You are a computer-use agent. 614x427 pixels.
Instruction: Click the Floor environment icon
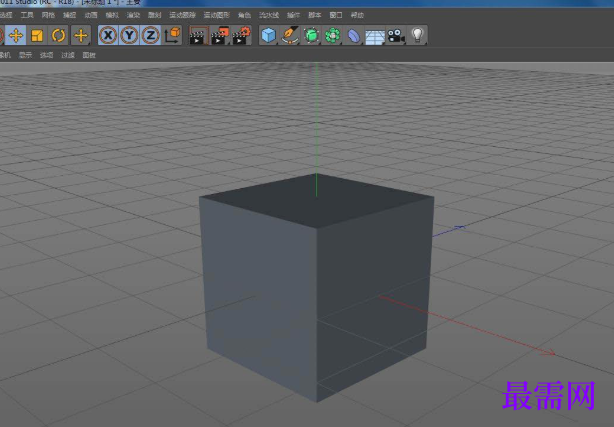(x=375, y=36)
